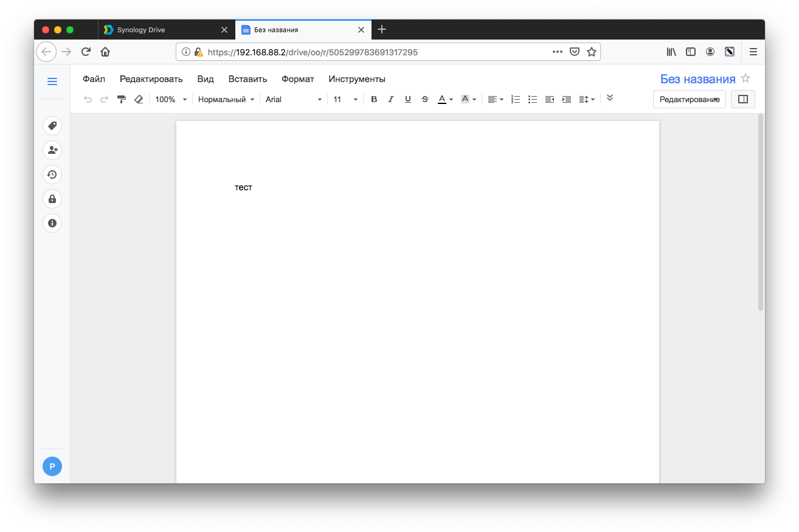Screen dimensions: 799x532
Task: Toggle the side panel layout button
Action: click(742, 99)
